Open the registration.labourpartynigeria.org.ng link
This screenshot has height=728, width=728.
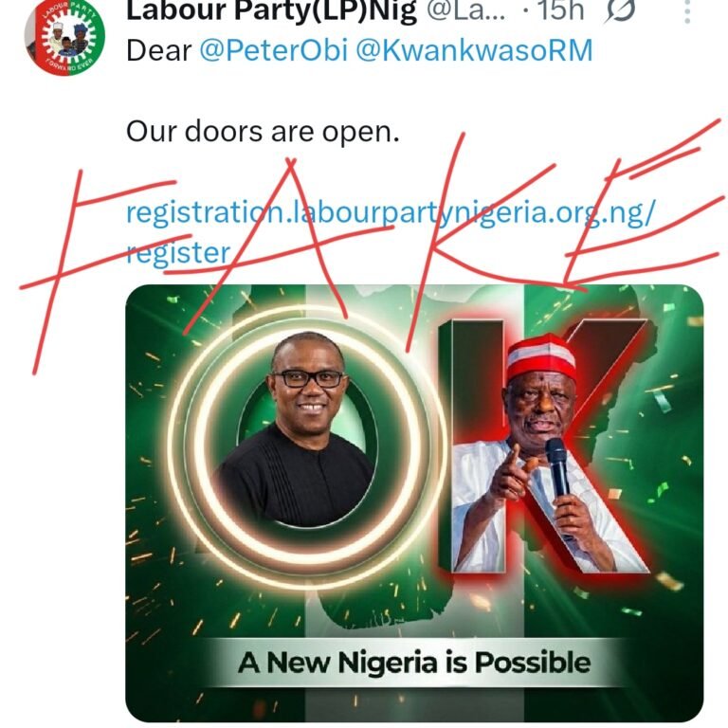(x=389, y=213)
